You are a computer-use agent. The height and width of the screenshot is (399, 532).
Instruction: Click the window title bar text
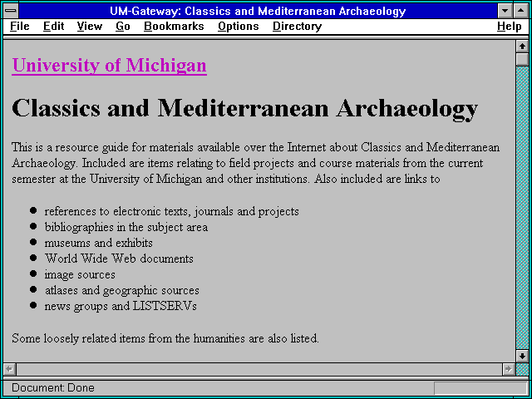tap(258, 11)
